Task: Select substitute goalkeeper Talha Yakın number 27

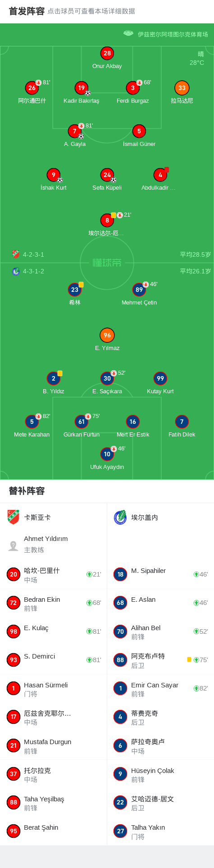Action: click(x=160, y=831)
